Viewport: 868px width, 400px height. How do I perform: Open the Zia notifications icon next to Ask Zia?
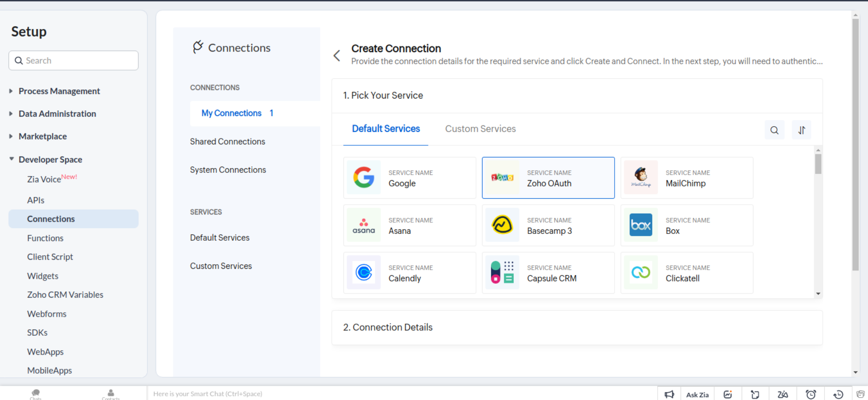[728, 394]
